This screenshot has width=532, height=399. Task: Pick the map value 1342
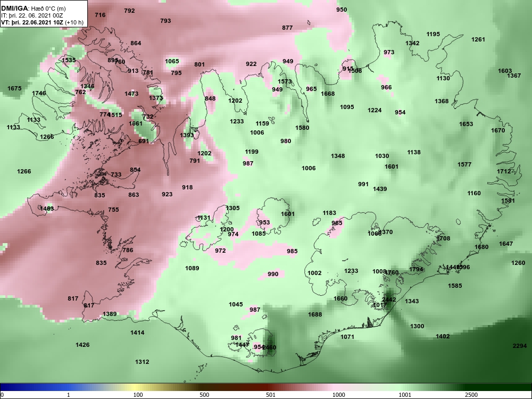tap(412, 44)
